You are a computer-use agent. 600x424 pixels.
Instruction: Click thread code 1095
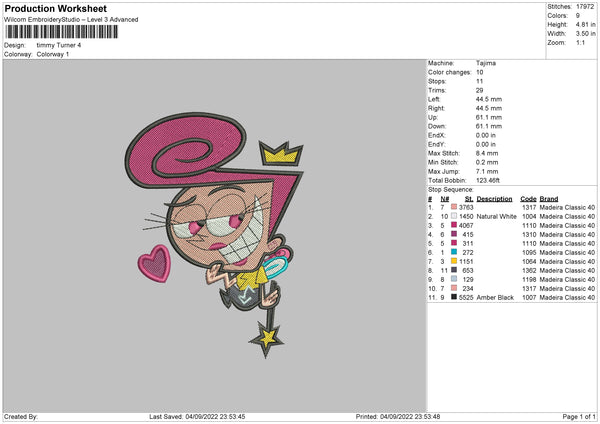pos(529,253)
